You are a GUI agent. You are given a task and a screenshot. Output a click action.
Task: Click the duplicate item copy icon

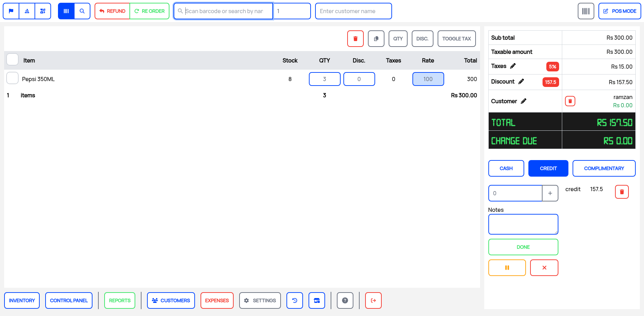point(376,39)
